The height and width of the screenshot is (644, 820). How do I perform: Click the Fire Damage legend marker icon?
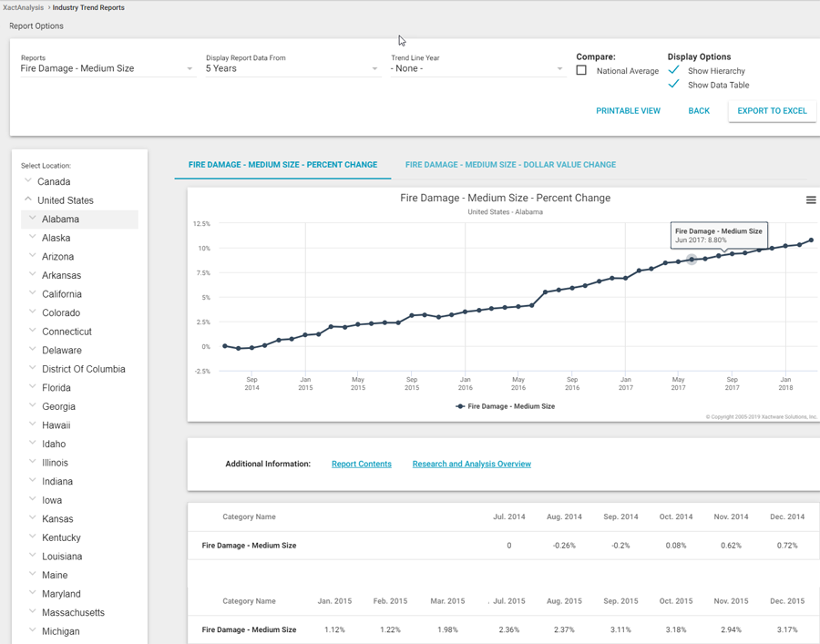(460, 406)
